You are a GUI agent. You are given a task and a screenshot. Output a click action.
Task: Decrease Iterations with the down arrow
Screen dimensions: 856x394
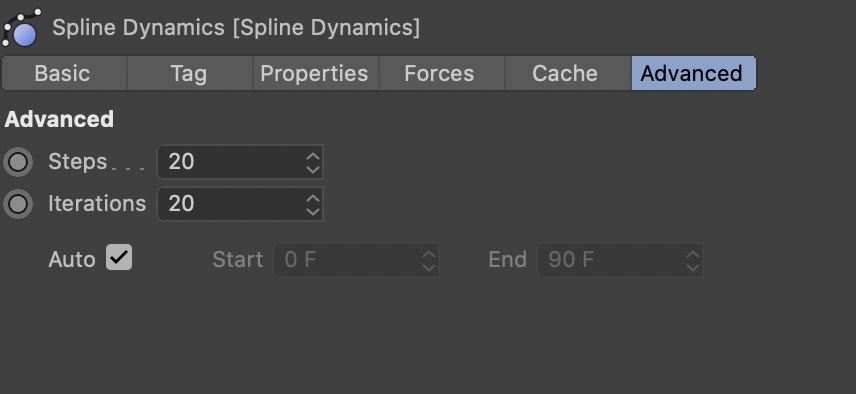[x=312, y=211]
